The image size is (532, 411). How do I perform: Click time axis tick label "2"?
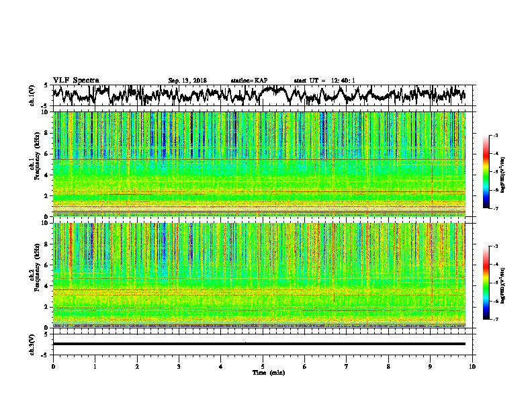pos(137,367)
